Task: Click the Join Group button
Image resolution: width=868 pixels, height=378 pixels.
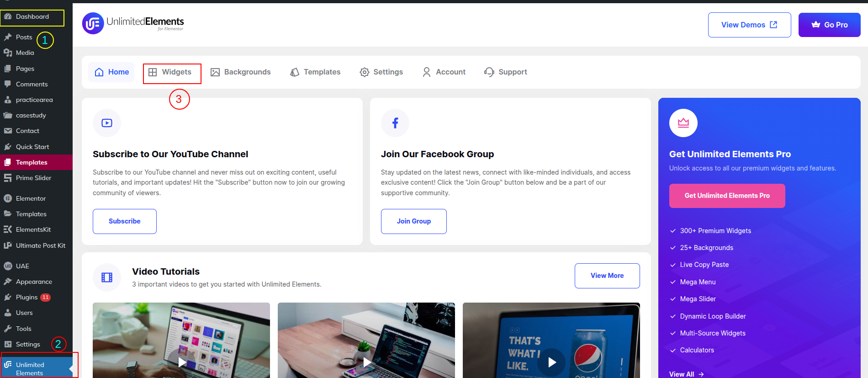Action: point(413,221)
